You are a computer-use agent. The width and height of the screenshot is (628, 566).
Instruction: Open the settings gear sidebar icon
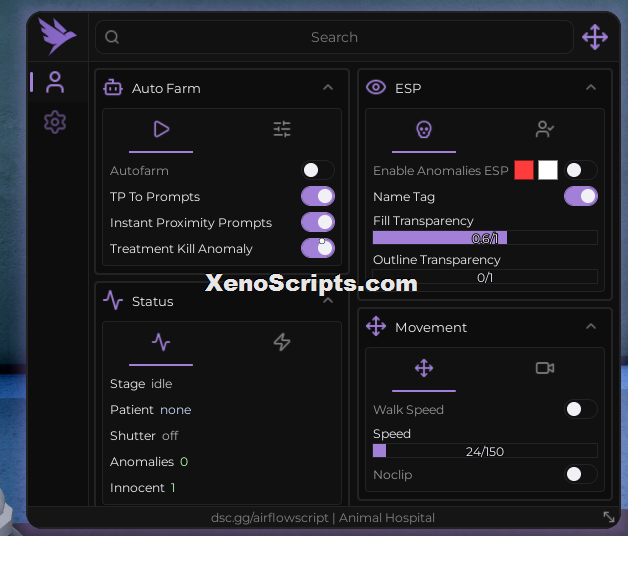[55, 122]
